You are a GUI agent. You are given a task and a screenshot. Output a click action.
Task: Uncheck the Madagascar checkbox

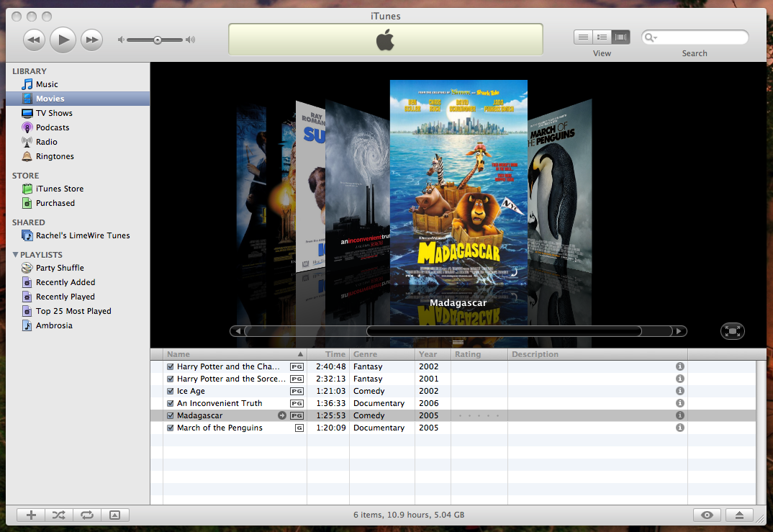click(170, 415)
